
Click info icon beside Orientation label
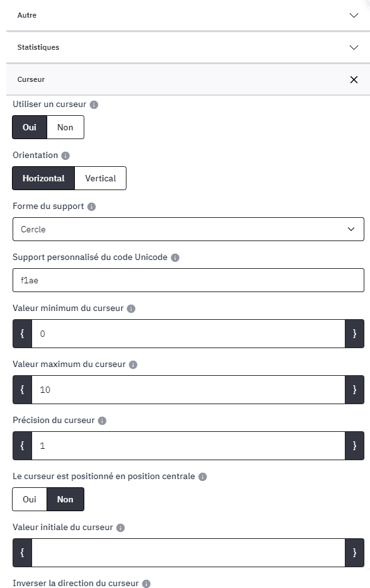tap(65, 155)
